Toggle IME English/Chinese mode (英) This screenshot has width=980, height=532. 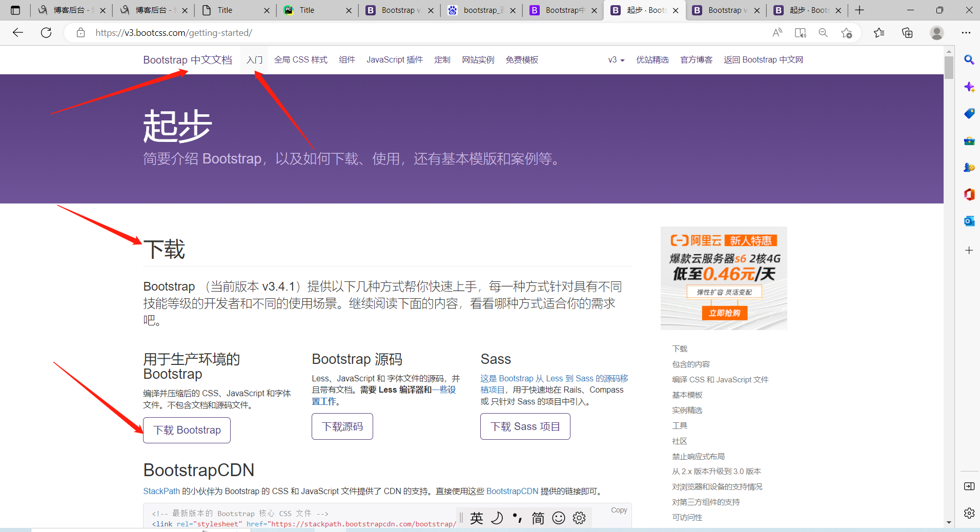click(x=477, y=518)
